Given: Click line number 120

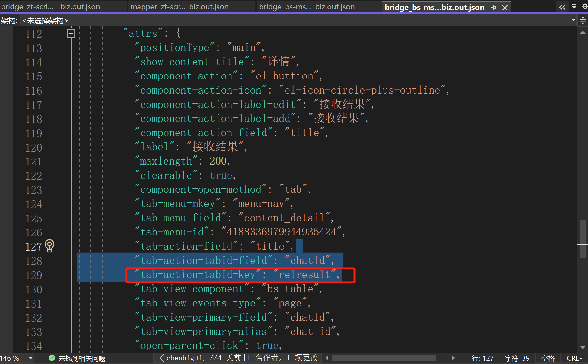Looking at the screenshot, I should point(34,148).
